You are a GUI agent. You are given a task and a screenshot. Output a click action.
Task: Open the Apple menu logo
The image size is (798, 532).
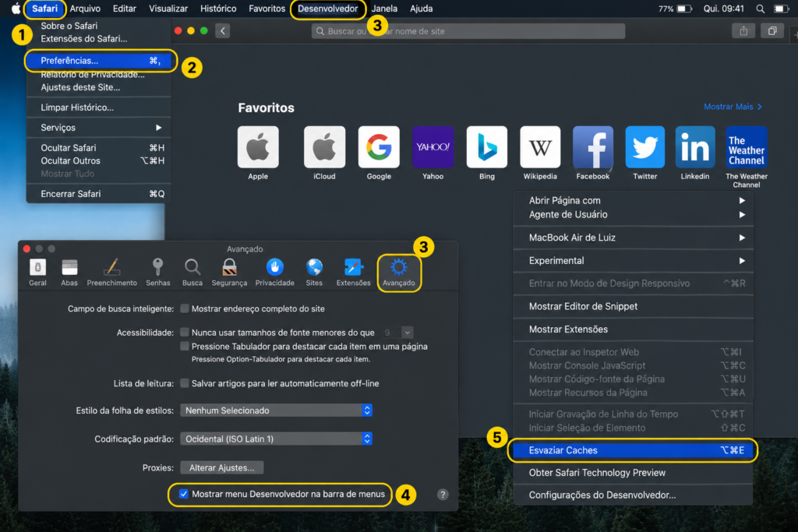[x=16, y=9]
